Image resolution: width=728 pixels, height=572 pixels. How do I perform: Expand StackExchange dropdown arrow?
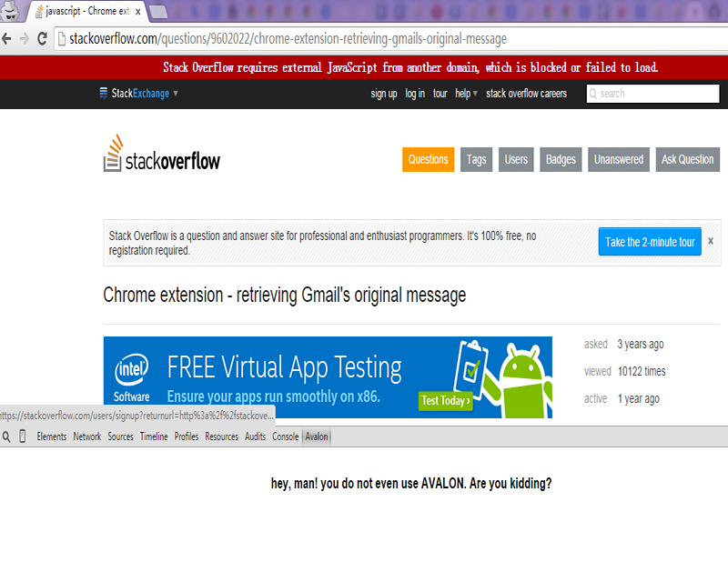tap(176, 94)
